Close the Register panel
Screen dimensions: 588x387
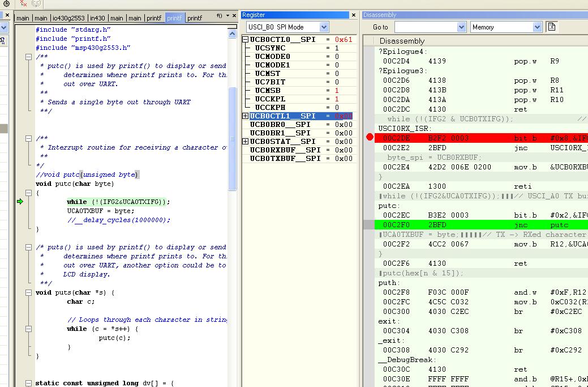[x=354, y=15]
